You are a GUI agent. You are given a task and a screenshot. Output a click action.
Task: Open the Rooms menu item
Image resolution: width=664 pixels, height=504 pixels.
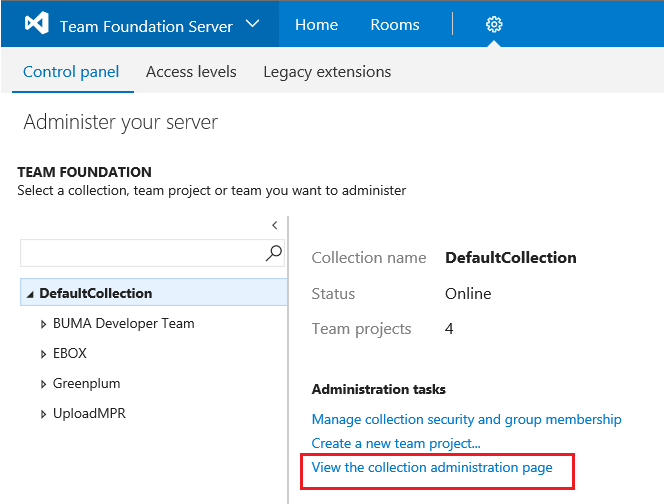click(395, 25)
